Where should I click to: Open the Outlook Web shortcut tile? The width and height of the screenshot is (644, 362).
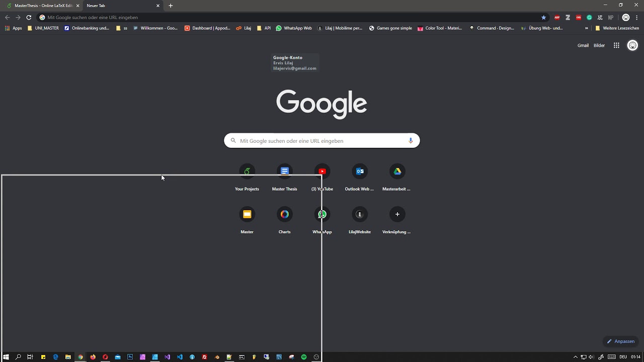click(360, 178)
